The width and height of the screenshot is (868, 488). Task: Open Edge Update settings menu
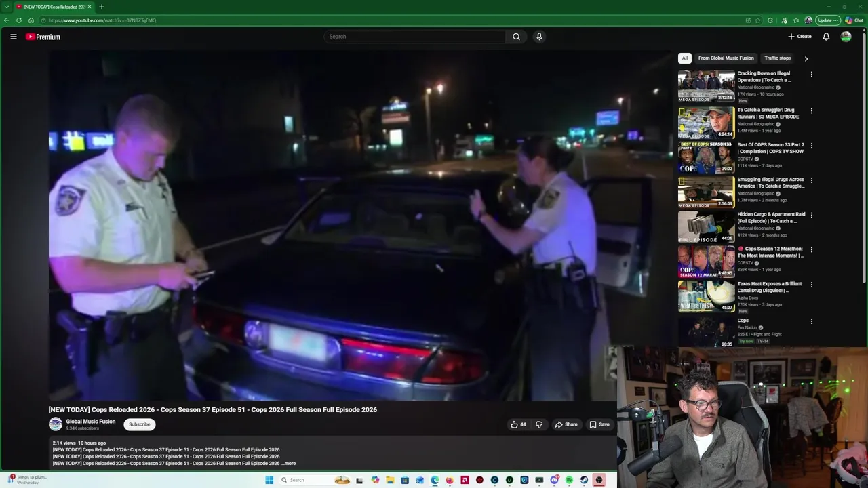[828, 20]
